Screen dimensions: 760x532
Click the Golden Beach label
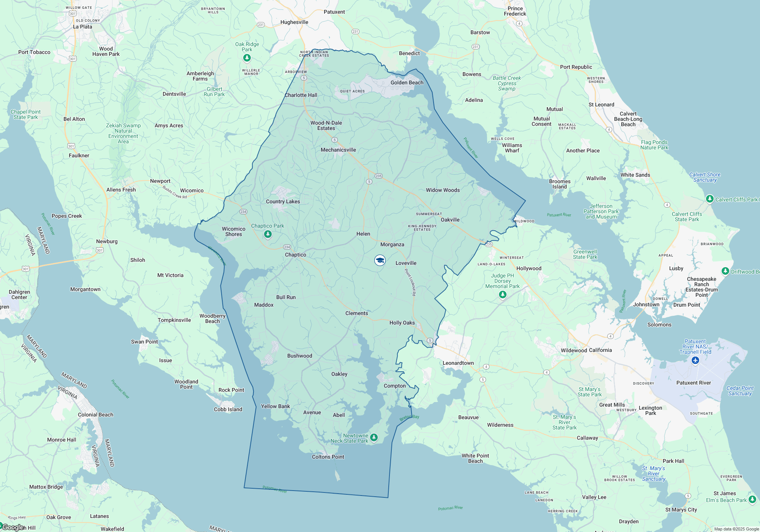[407, 82]
